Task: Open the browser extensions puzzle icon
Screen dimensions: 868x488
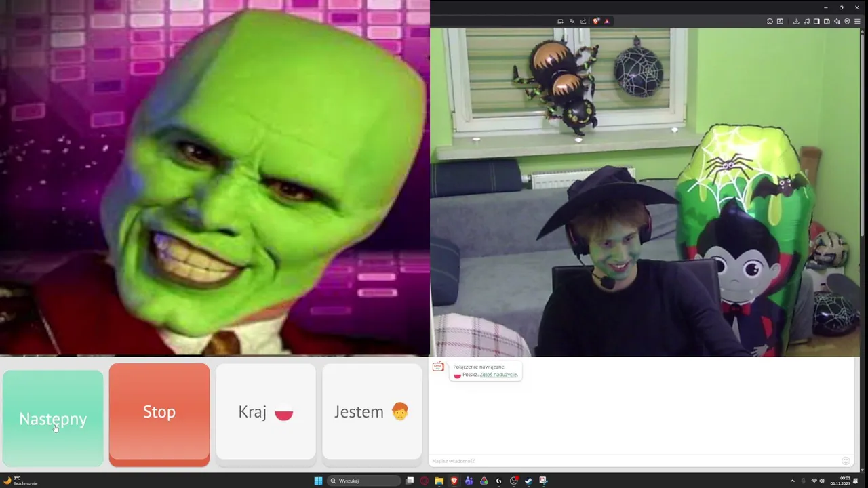Action: (x=770, y=21)
